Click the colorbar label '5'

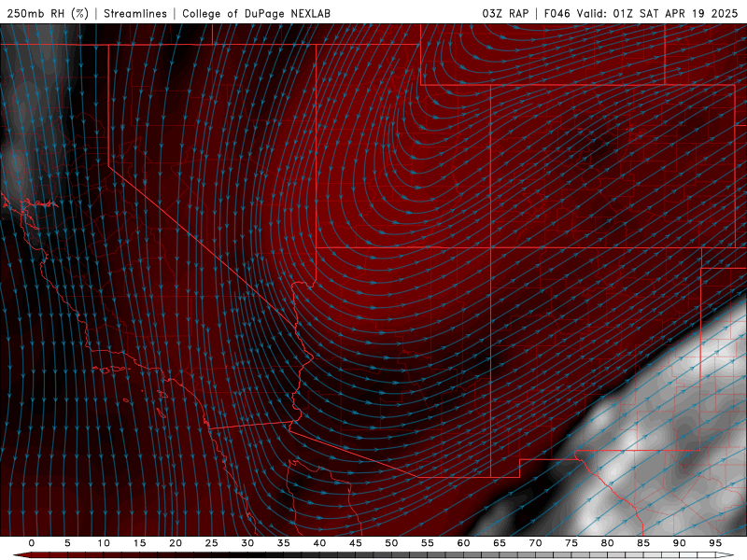pos(67,543)
